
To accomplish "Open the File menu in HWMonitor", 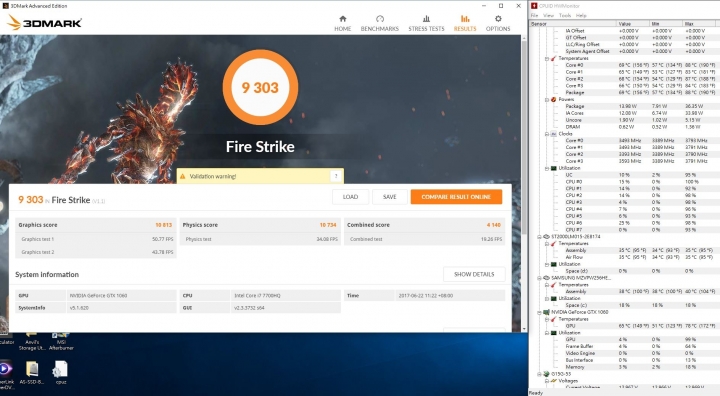I will tap(534, 15).
